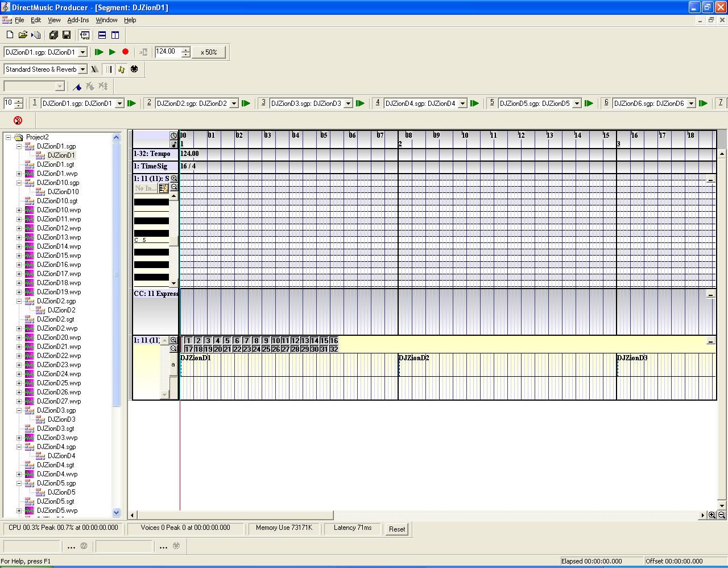
Task: Click the blue flag marker icon
Action: [77, 87]
